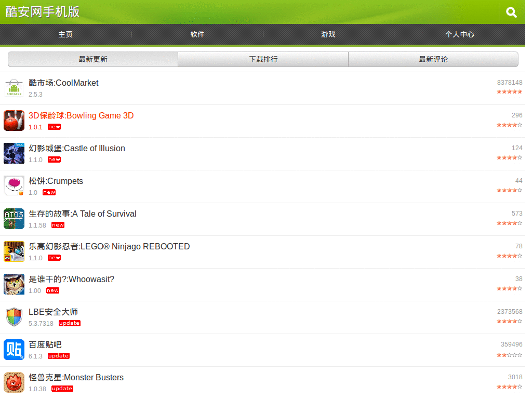Open 幻影城堡:Castle of Illusion link
Image resolution: width=532 pixels, height=399 pixels.
click(77, 149)
